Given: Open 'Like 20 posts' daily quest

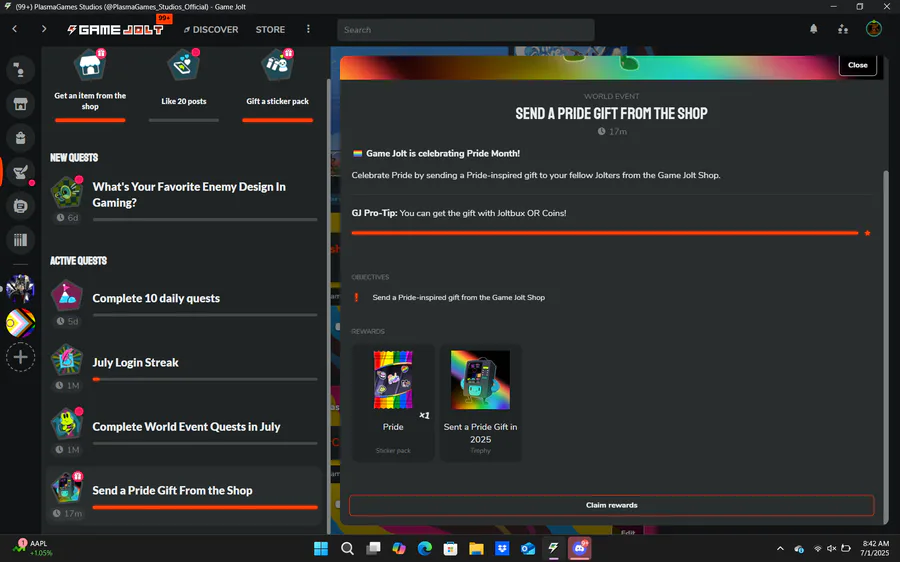Looking at the screenshot, I should click(x=184, y=85).
